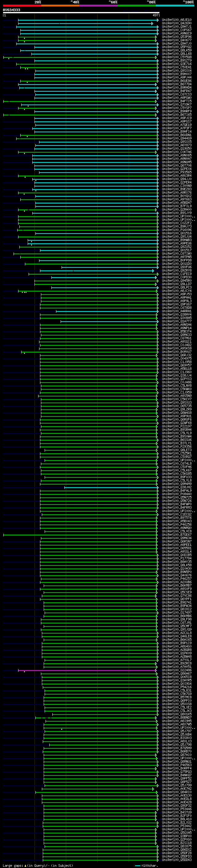This screenshot has width=197, height=868.
Task: Select the UniRef100_B9RHD4 label
Action: [x=177, y=88]
